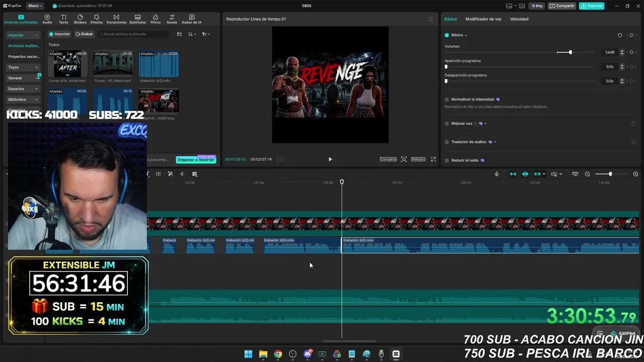Open the Texto tool tab
This screenshot has width=644, height=362.
tap(63, 19)
